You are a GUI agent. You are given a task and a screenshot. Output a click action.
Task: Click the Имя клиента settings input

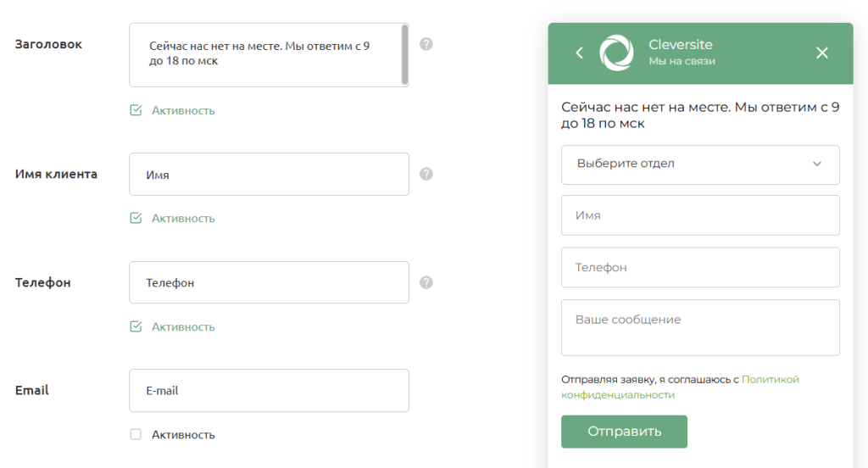269,175
